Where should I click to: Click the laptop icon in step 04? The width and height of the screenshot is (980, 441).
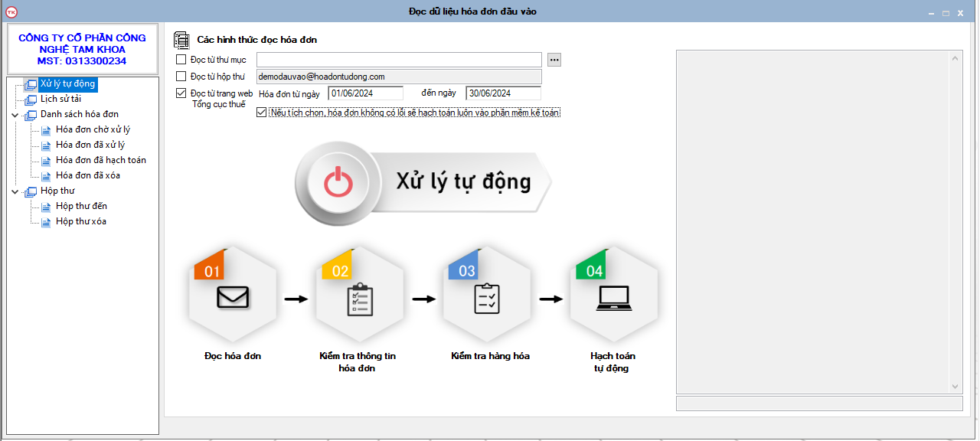click(613, 298)
